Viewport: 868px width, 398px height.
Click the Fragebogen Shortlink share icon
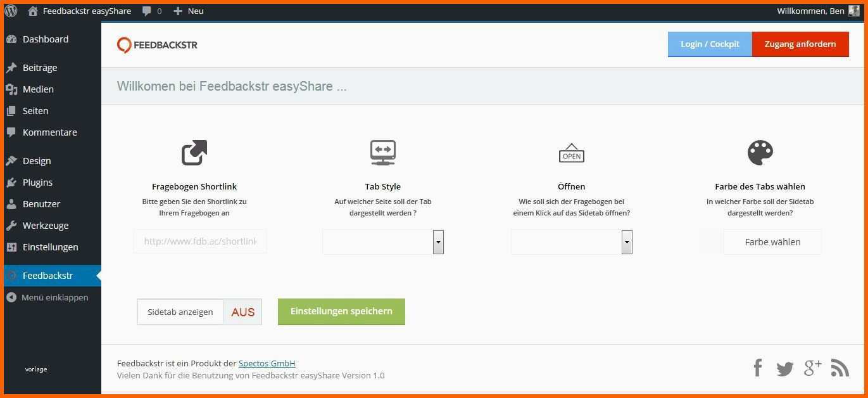click(194, 153)
